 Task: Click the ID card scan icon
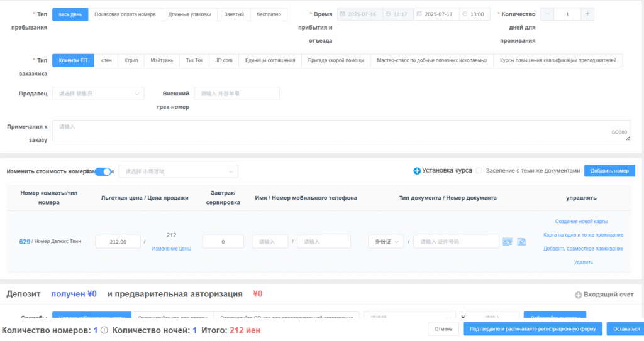point(508,242)
